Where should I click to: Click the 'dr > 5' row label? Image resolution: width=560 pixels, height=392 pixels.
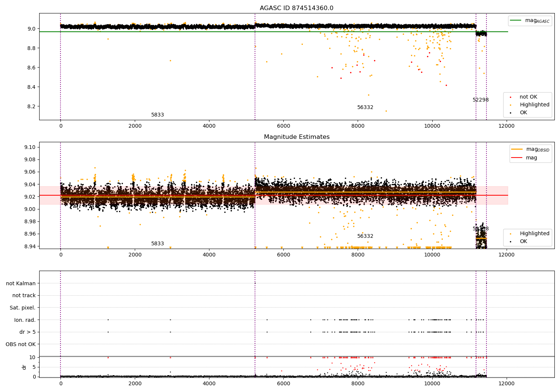coord(28,332)
